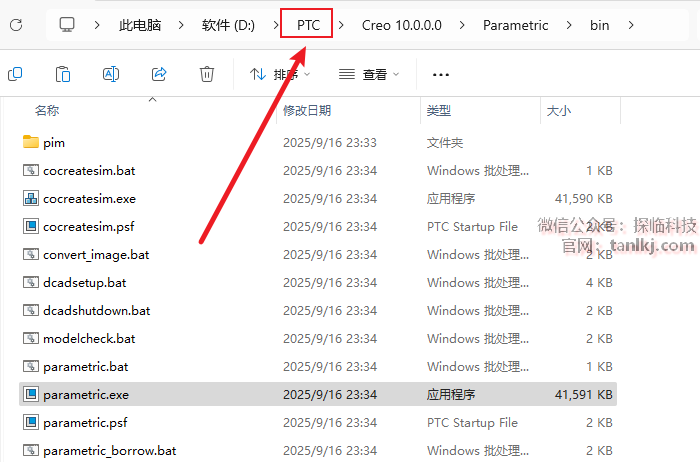This screenshot has width=700, height=462.
Task: Click the pim folder icon
Action: coord(31,142)
